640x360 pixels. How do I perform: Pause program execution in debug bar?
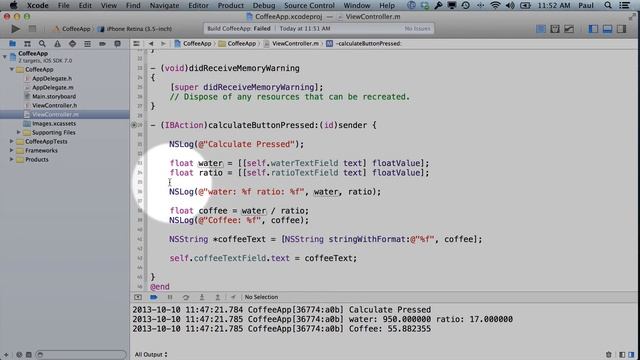click(x=170, y=297)
